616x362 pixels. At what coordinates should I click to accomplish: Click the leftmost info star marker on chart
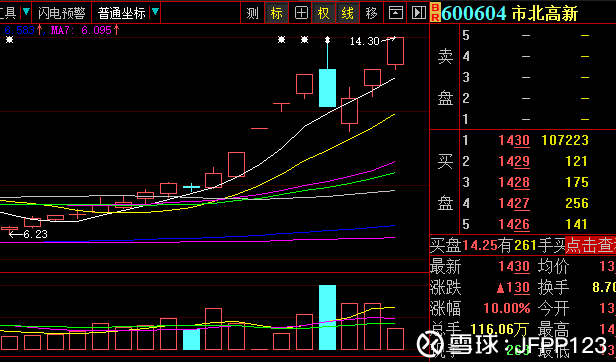point(9,40)
